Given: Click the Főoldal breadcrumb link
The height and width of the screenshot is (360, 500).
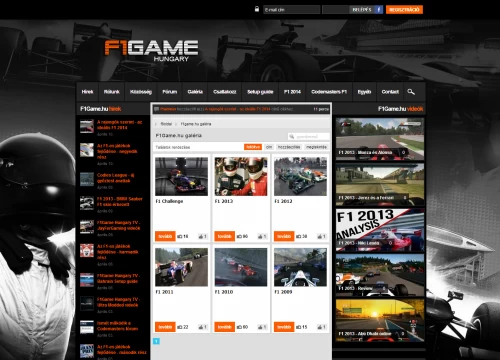Looking at the screenshot, I should (x=166, y=124).
